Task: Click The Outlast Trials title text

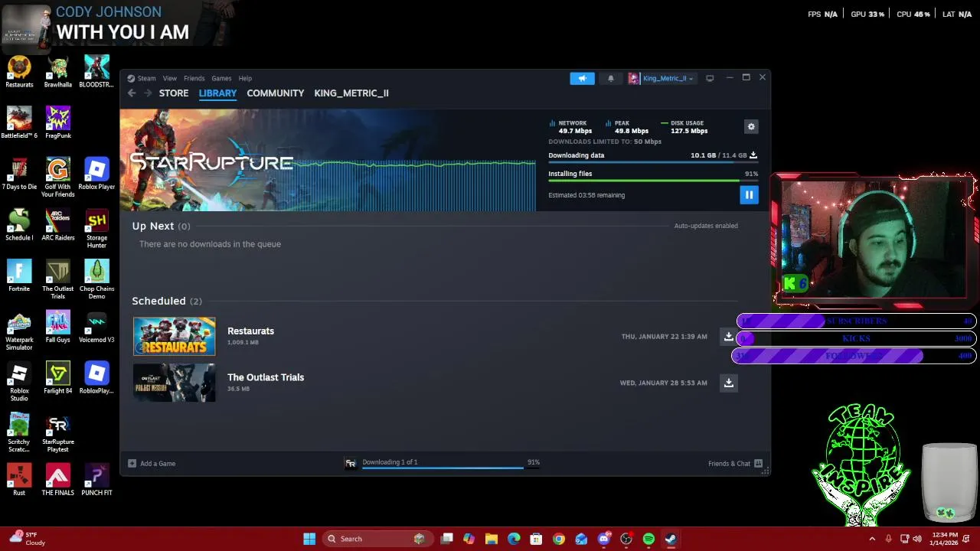Action: (x=266, y=377)
